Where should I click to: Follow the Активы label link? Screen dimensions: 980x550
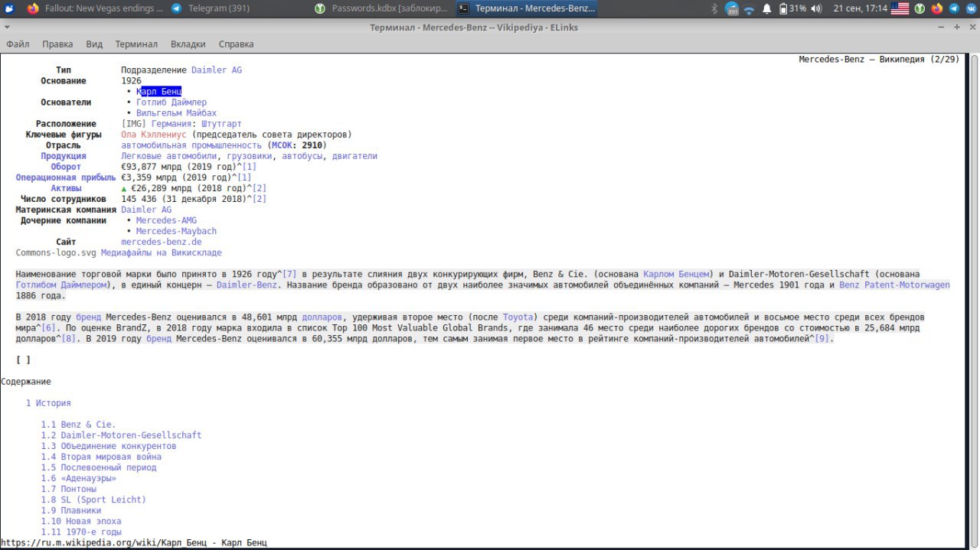(66, 187)
